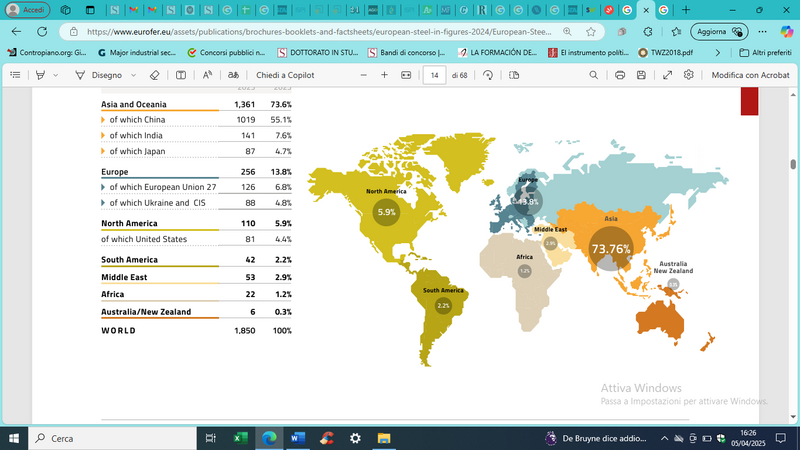The width and height of the screenshot is (800, 450).
Task: Expand the highlighter options arrow
Action: click(x=55, y=75)
